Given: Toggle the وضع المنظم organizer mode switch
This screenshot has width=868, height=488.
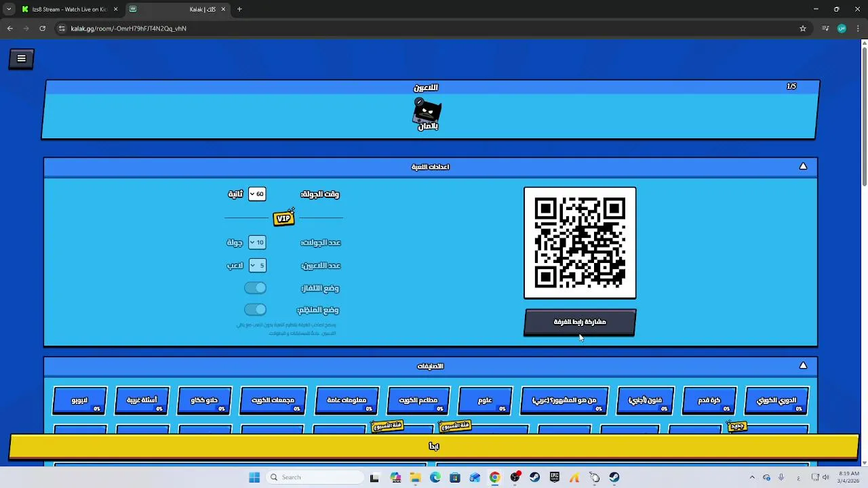Looking at the screenshot, I should [256, 310].
